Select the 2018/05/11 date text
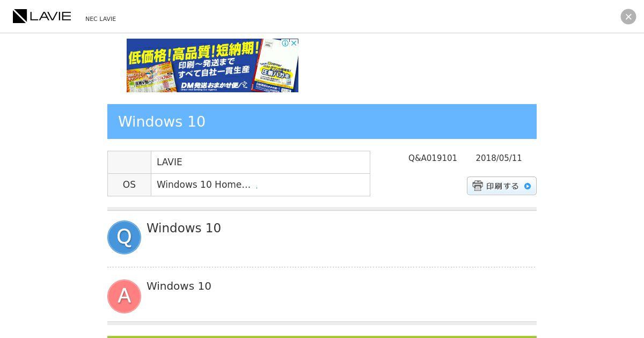The width and height of the screenshot is (644, 338). pyautogui.click(x=499, y=158)
